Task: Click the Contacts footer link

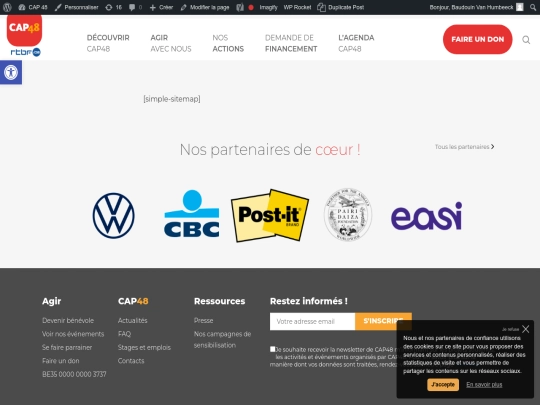Action: pos(131,361)
